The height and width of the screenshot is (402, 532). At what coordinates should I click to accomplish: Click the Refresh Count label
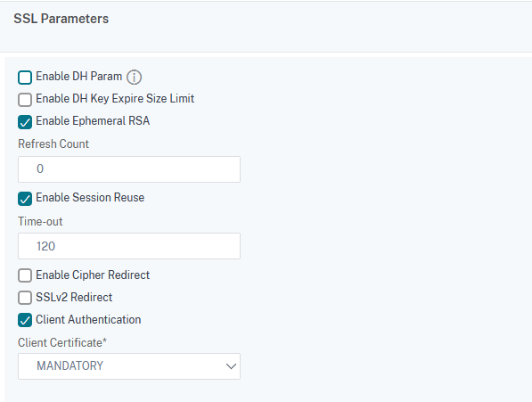click(x=53, y=144)
